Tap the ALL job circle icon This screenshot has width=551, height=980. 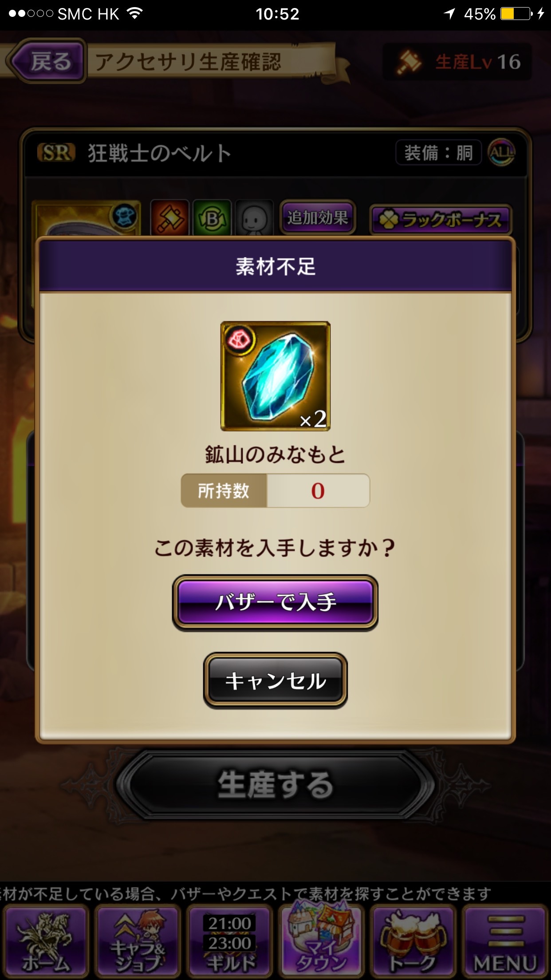click(501, 153)
